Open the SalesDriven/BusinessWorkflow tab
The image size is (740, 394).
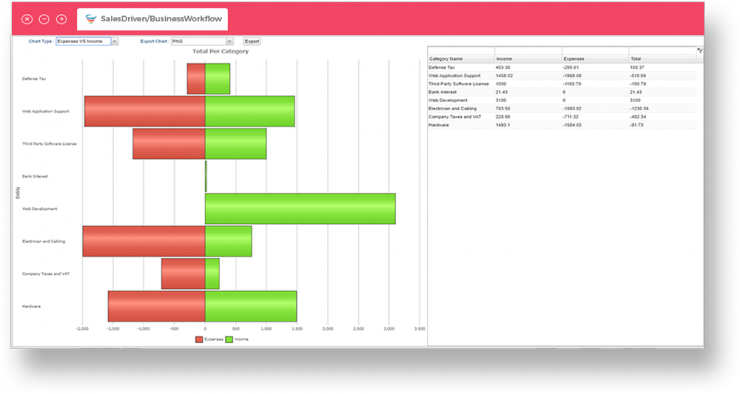pos(152,19)
